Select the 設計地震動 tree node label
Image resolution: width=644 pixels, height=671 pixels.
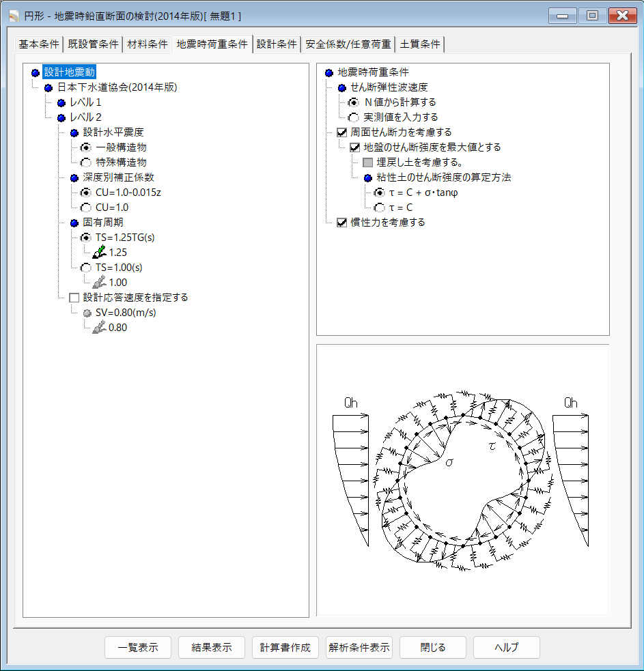coord(70,72)
